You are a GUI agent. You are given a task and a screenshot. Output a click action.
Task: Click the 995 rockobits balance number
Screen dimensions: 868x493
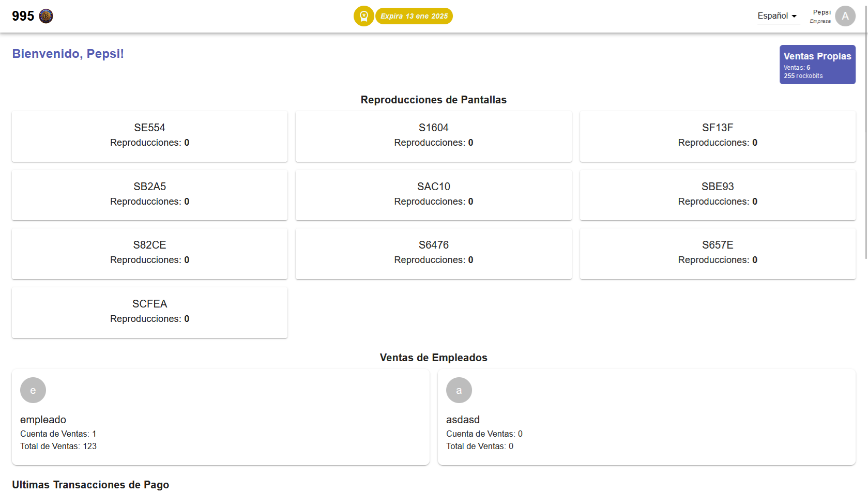point(23,16)
